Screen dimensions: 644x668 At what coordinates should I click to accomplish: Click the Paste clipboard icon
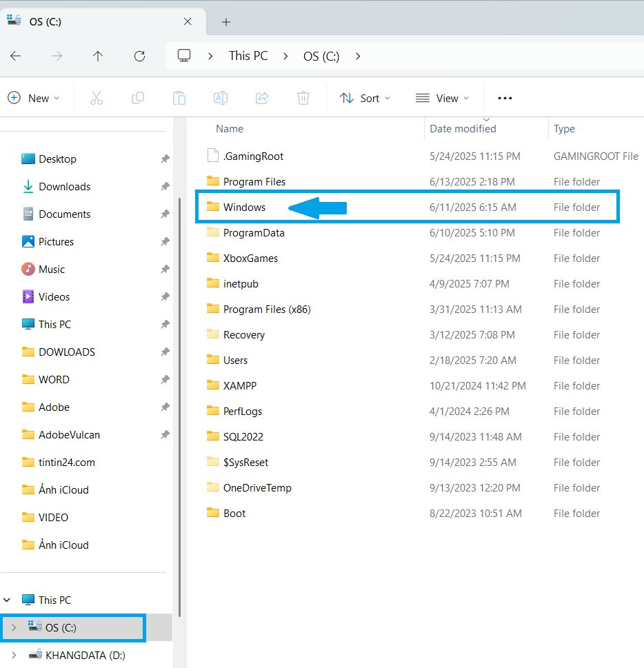[179, 99]
